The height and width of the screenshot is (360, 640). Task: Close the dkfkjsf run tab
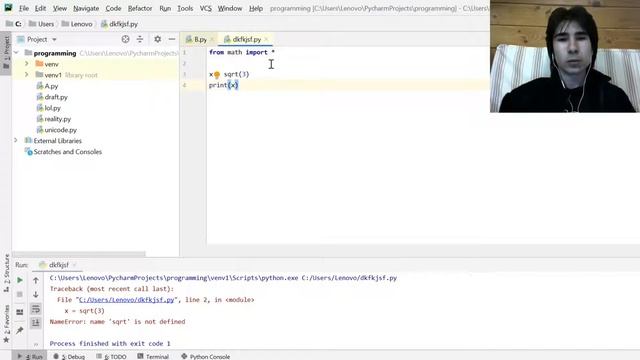(74, 265)
